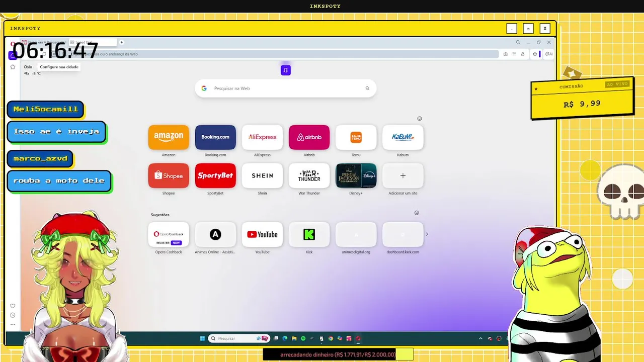Open the smiley options above the speed dials

click(420, 119)
